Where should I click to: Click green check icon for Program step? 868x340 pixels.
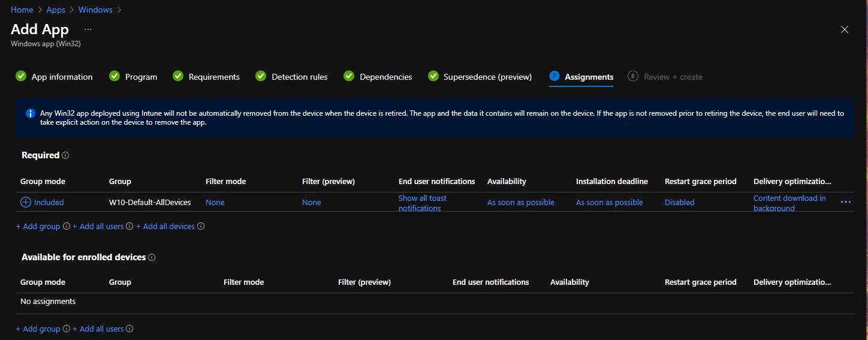pyautogui.click(x=114, y=76)
